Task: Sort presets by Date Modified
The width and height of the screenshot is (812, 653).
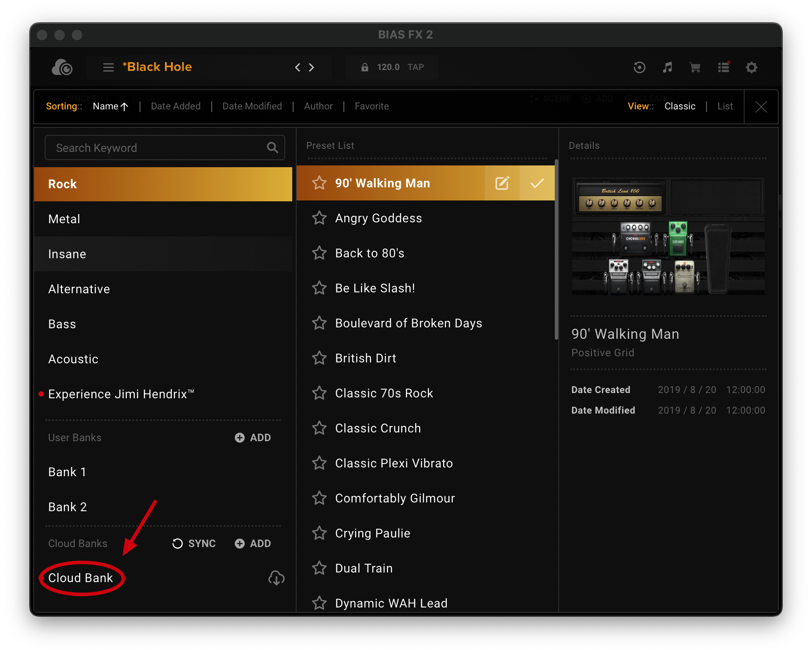Action: point(252,106)
